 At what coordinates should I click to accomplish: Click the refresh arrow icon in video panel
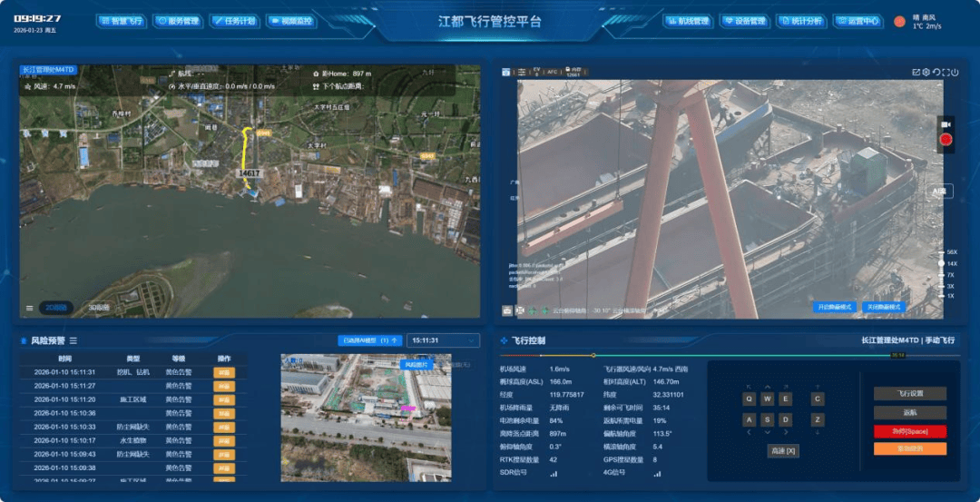click(936, 73)
